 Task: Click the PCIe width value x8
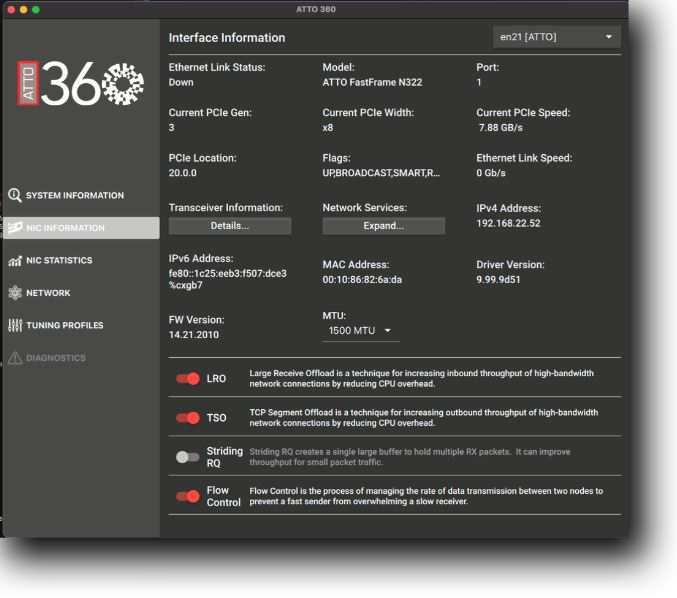pos(328,127)
